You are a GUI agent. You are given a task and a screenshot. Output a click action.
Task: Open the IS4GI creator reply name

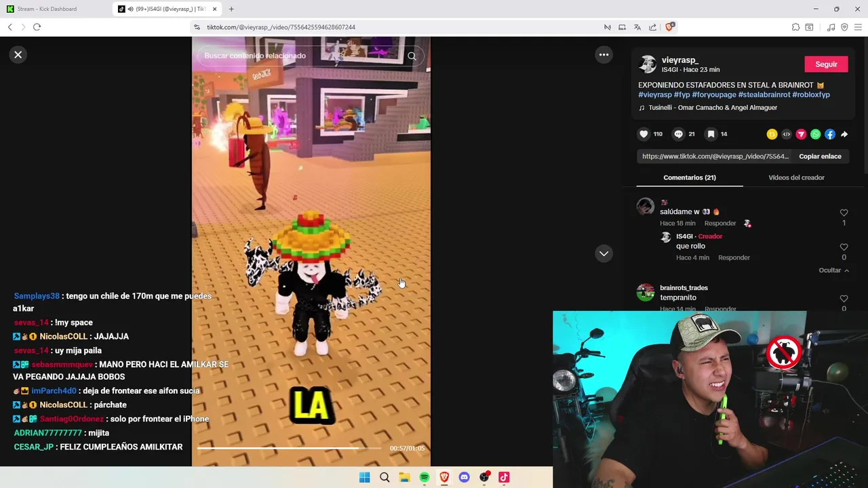[684, 237]
